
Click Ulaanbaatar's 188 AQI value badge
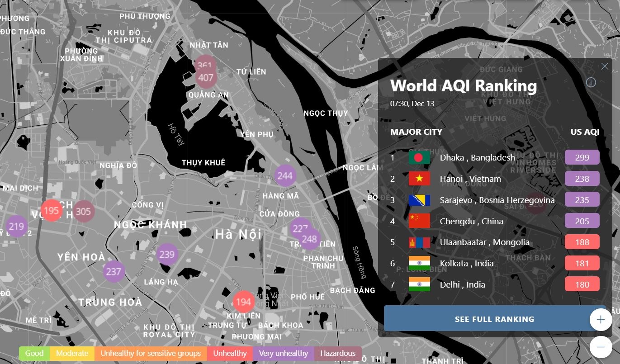582,242
